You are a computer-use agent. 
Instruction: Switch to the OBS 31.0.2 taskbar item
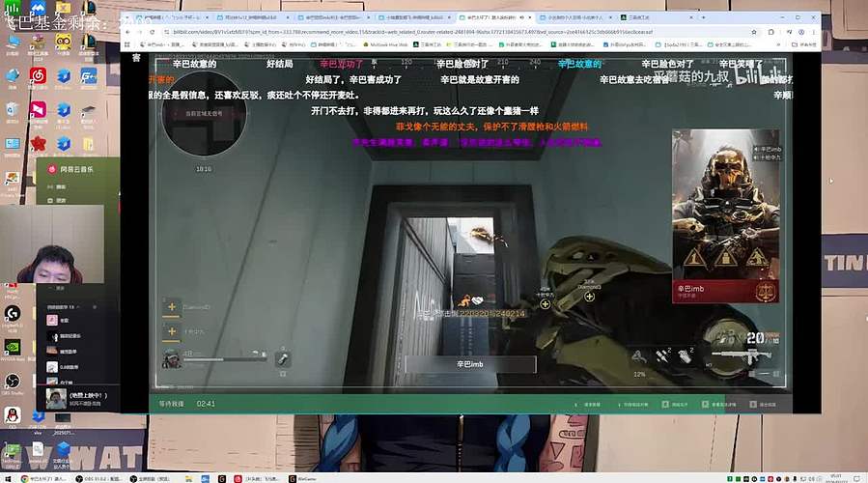[x=99, y=478]
